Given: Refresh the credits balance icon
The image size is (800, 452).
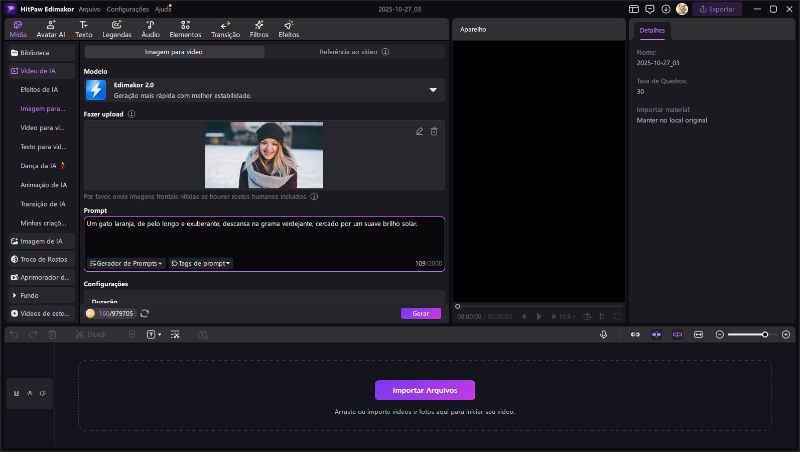Looking at the screenshot, I should tap(145, 313).
